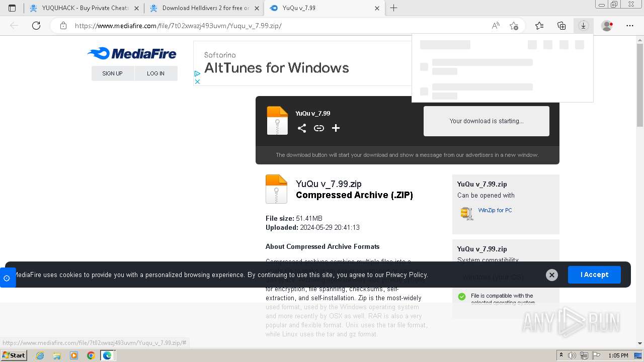Click the WinZip application icon
The image size is (644, 362).
467,213
